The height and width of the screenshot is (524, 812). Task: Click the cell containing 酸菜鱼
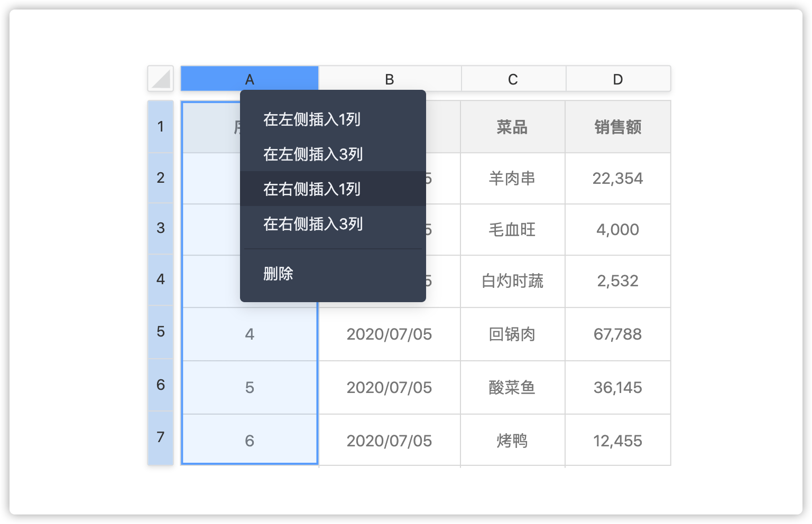512,388
